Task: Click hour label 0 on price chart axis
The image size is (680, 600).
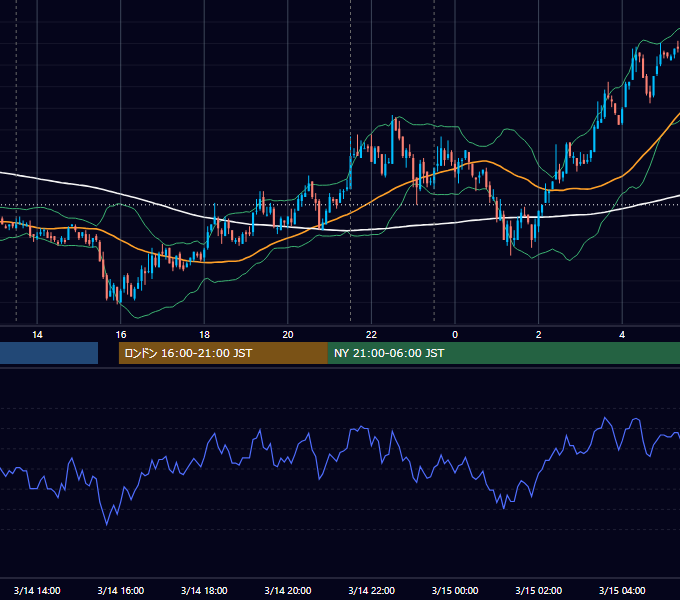Action: click(x=455, y=335)
